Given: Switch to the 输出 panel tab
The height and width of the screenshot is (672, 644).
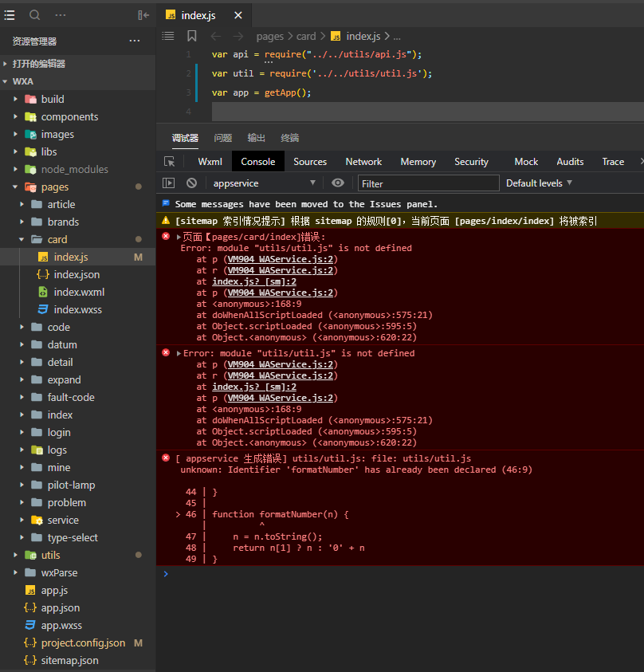Looking at the screenshot, I should point(256,138).
